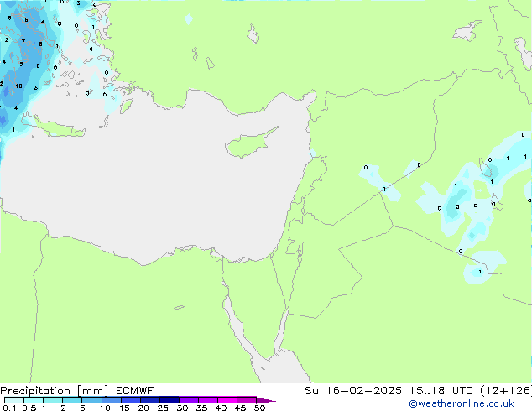Screen dimensions: 532x411
Task: Click the '45' legend scale value
Action: (x=240, y=408)
